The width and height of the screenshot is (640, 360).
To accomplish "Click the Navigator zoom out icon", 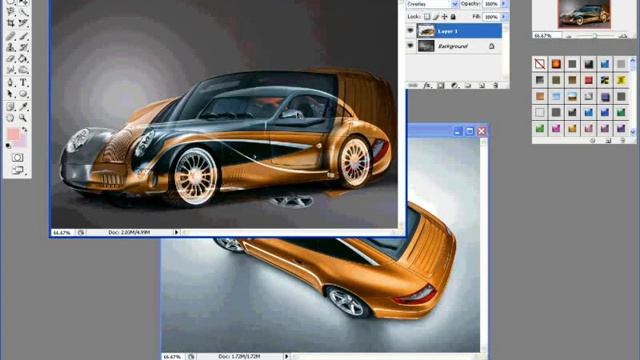I will click(568, 36).
